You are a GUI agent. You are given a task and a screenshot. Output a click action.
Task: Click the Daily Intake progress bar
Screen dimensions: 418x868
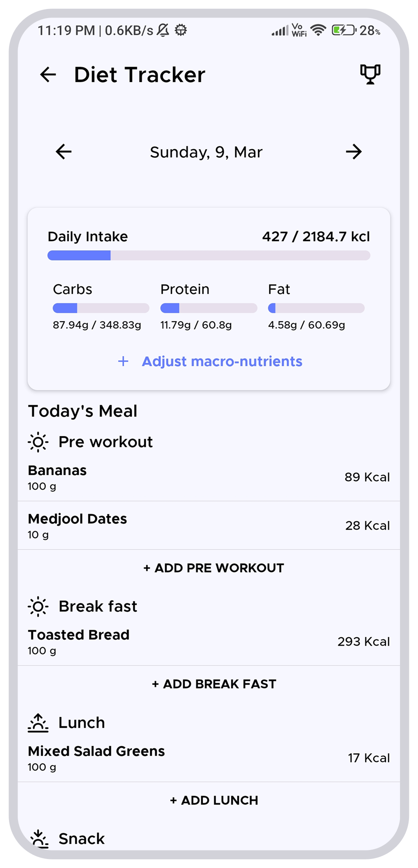tap(209, 256)
